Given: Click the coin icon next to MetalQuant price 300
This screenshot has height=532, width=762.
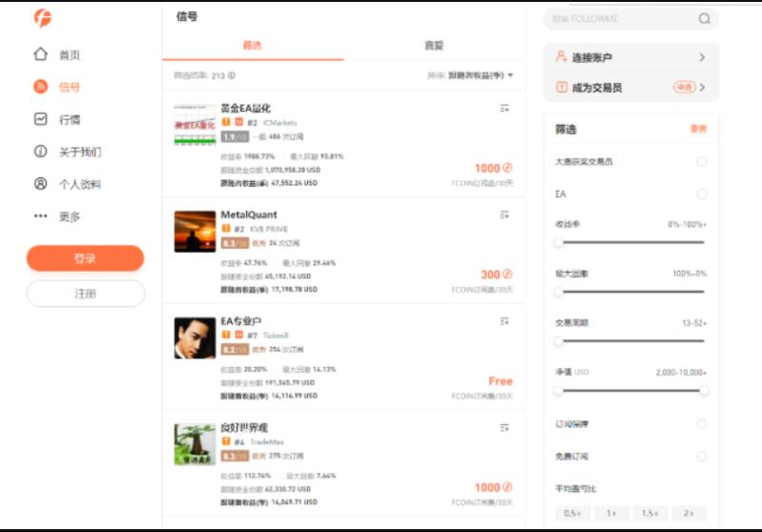Looking at the screenshot, I should pyautogui.click(x=507, y=275).
